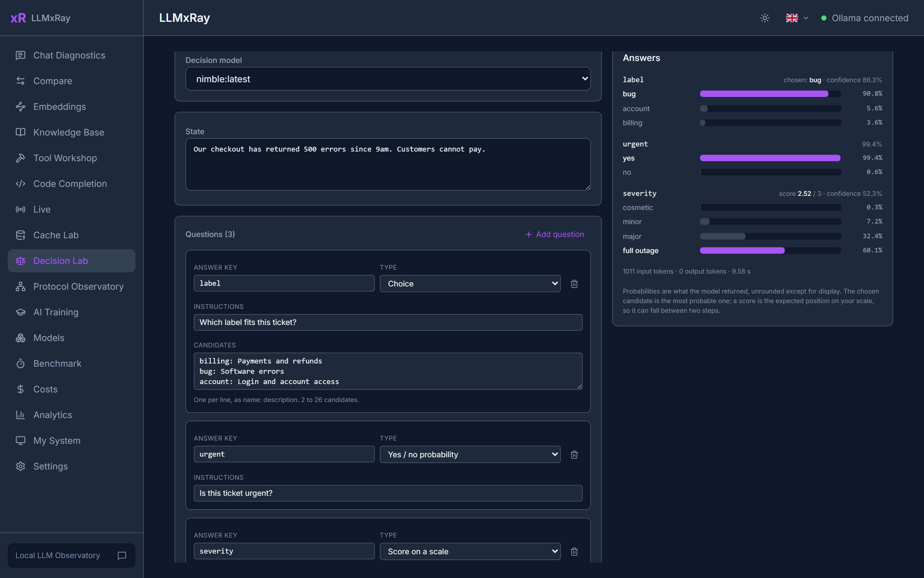Click the Settings gear icon
The height and width of the screenshot is (578, 924).
coord(21,466)
